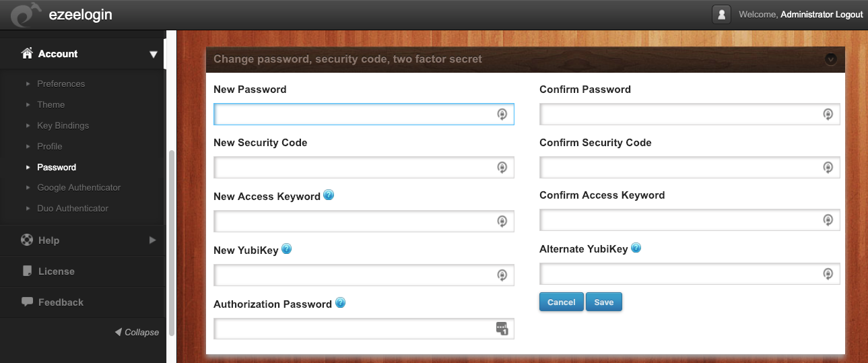This screenshot has height=363, width=868.
Task: Click key icon inside Confirm Security Code field
Action: click(828, 168)
